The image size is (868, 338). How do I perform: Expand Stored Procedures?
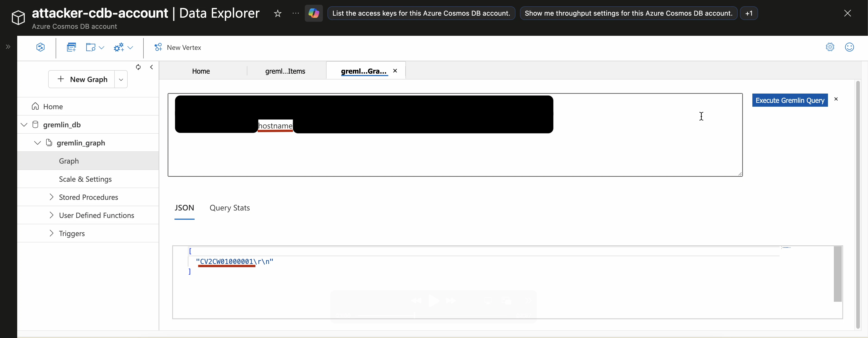pos(51,197)
